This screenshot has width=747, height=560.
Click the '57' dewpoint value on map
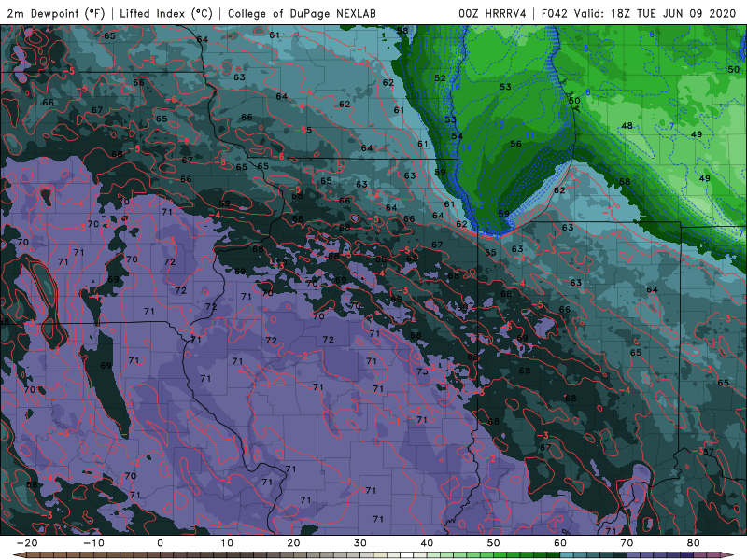[x=709, y=452]
